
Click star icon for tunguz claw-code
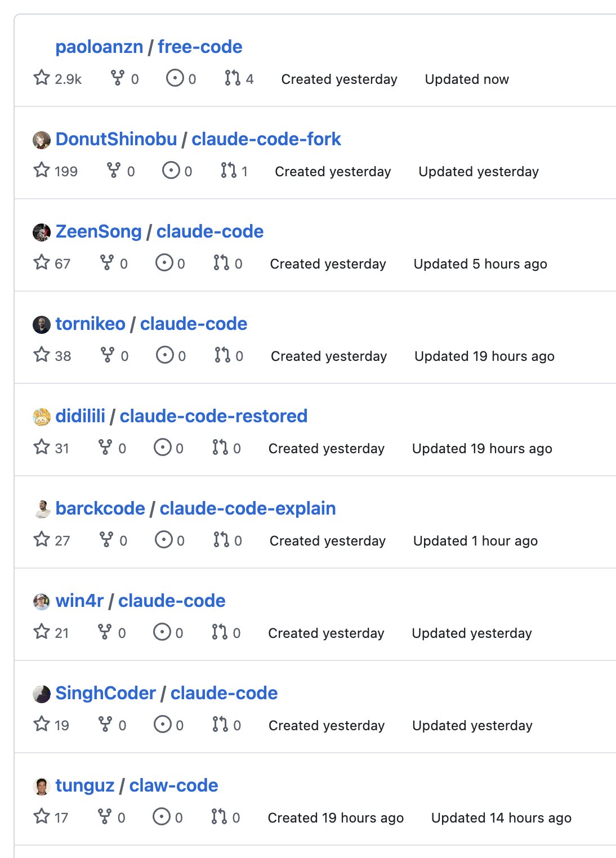coord(42,816)
